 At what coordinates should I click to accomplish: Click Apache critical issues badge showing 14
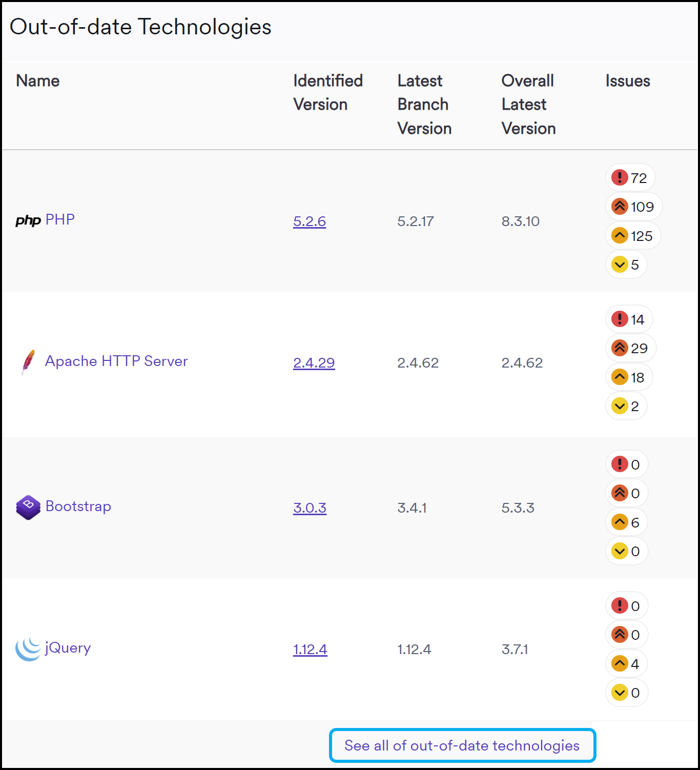point(629,319)
